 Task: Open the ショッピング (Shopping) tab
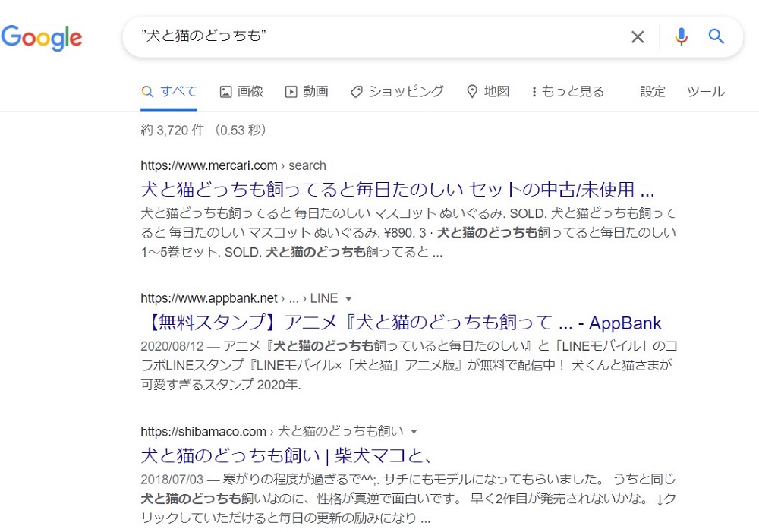click(x=397, y=92)
